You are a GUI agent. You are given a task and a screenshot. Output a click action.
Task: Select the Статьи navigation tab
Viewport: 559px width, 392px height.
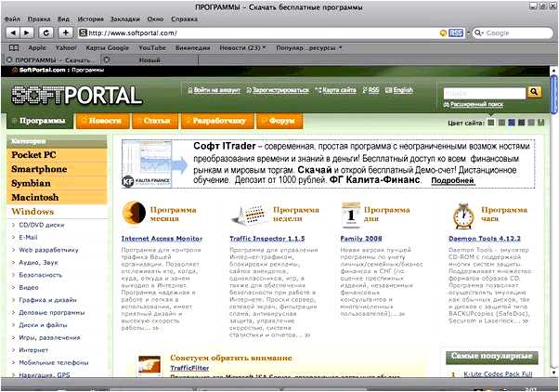point(156,121)
